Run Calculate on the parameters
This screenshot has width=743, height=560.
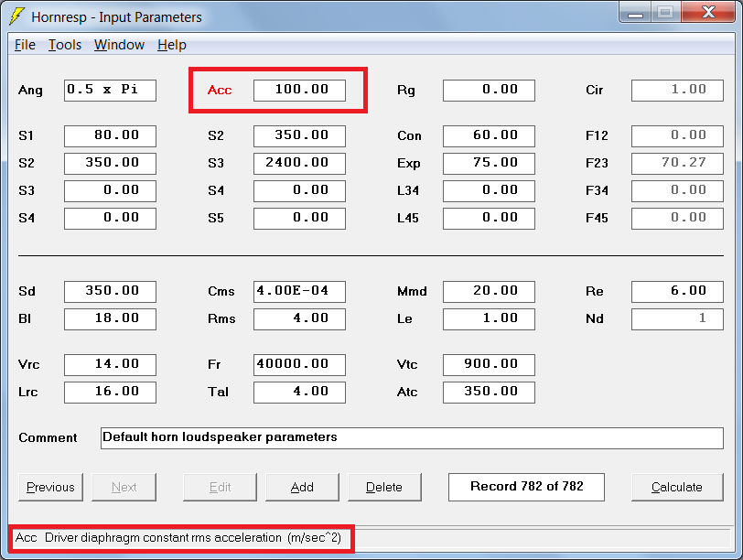click(x=677, y=487)
